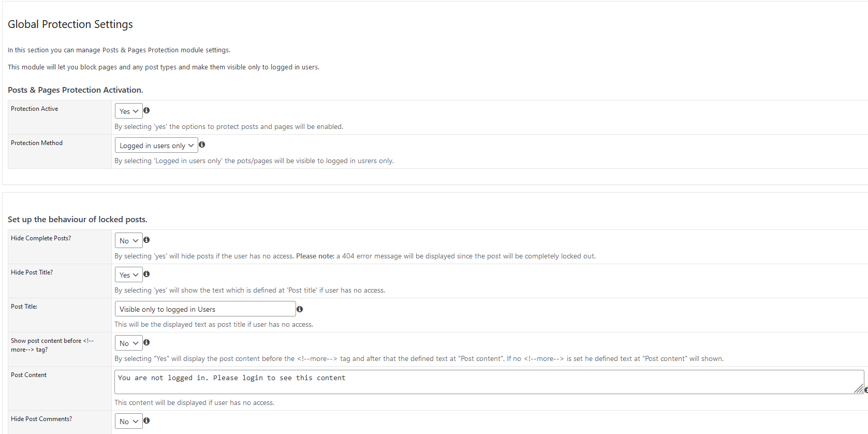Open the Protection Active Yes dropdown
Viewport: 868px width, 434px height.
coord(128,111)
